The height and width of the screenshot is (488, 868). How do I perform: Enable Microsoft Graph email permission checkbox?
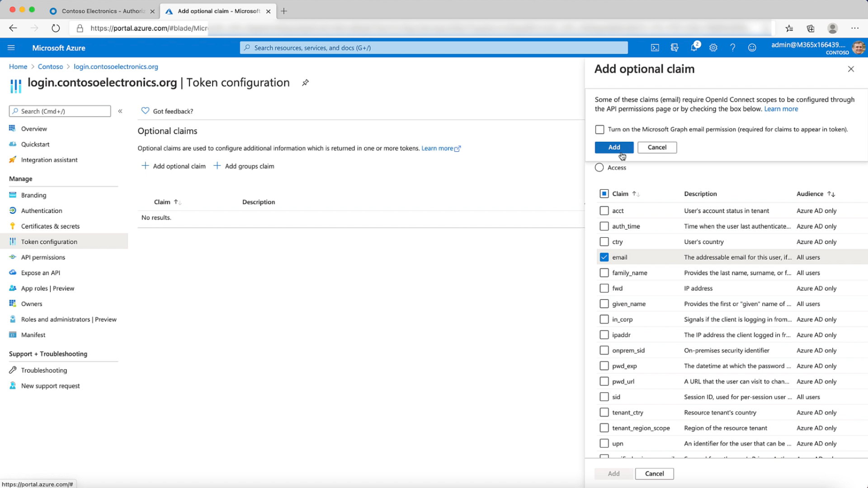[599, 130]
